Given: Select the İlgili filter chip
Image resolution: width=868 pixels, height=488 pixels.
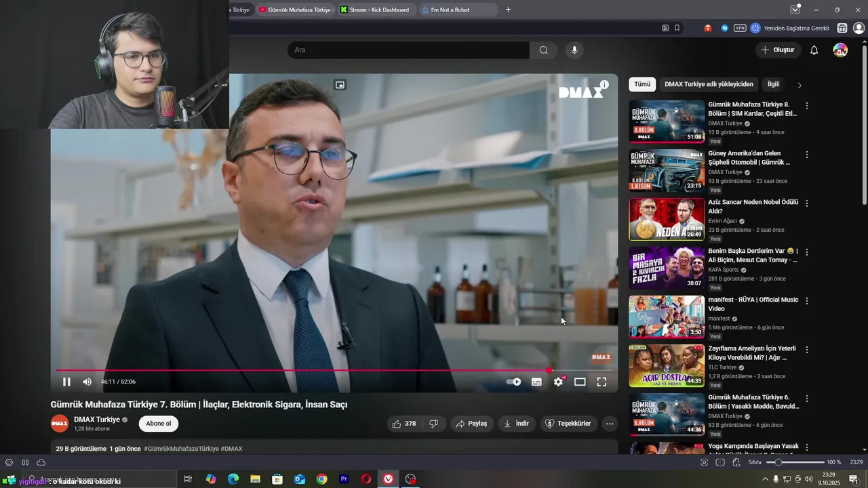Looking at the screenshot, I should 773,84.
